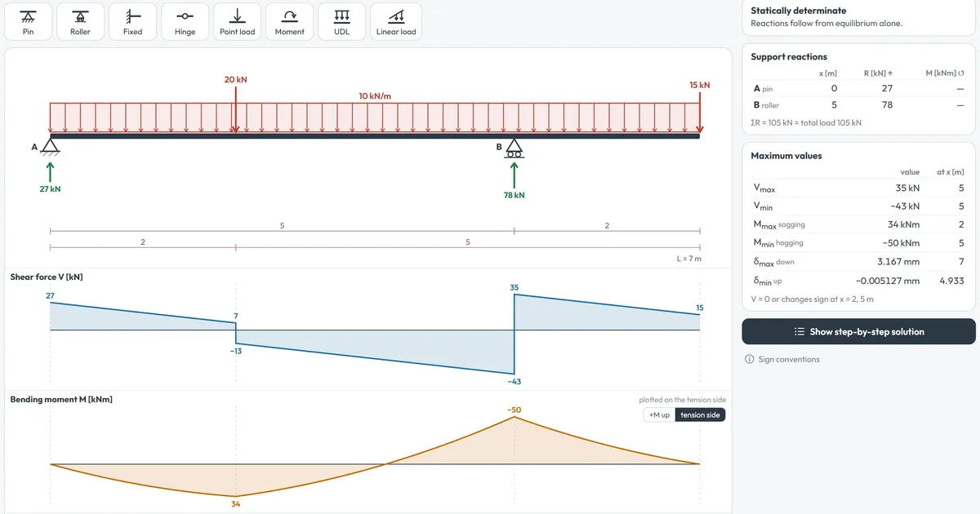Click the Vmin value -43 kN
980x514 pixels.
905,206
